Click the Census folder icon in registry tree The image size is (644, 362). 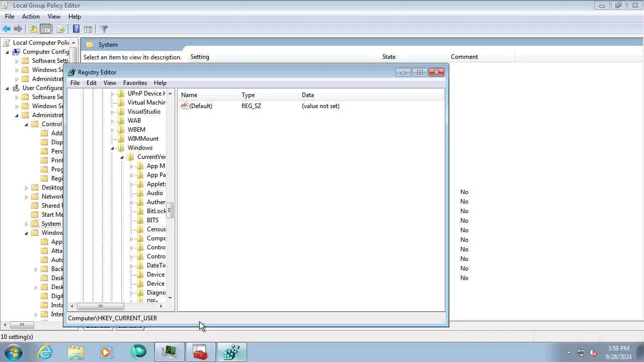tap(140, 229)
